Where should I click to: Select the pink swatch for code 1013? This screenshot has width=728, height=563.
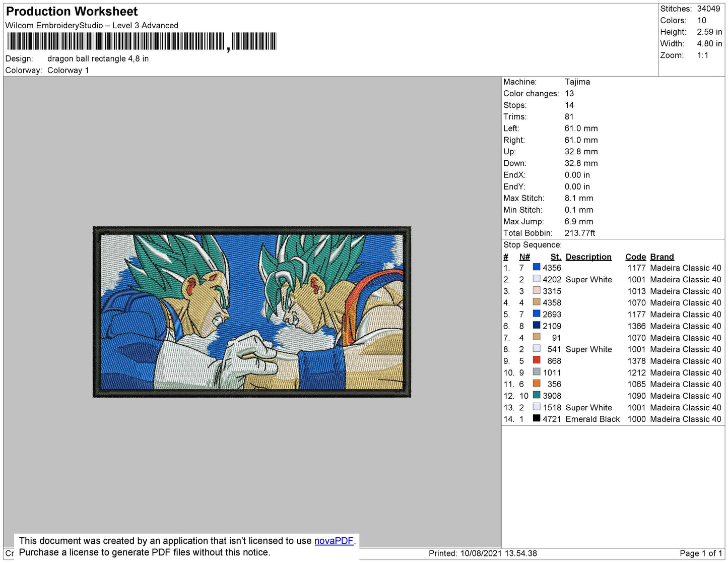[x=537, y=291]
